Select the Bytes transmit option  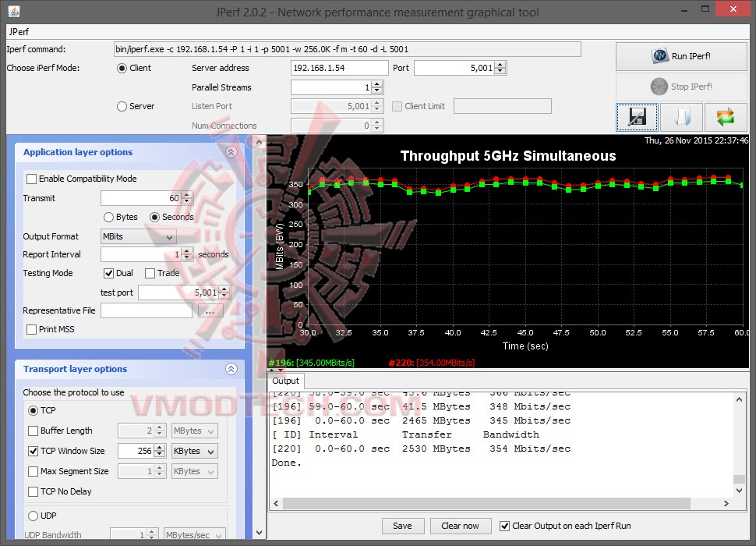[108, 217]
